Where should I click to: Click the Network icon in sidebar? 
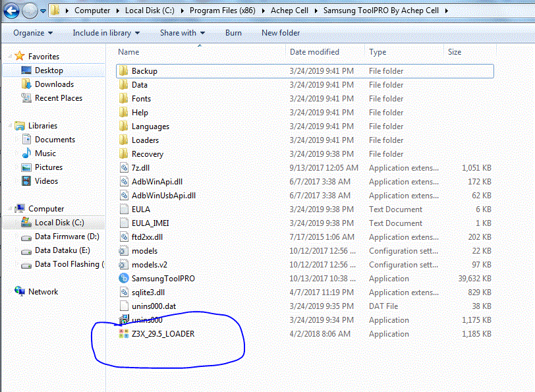(20, 291)
